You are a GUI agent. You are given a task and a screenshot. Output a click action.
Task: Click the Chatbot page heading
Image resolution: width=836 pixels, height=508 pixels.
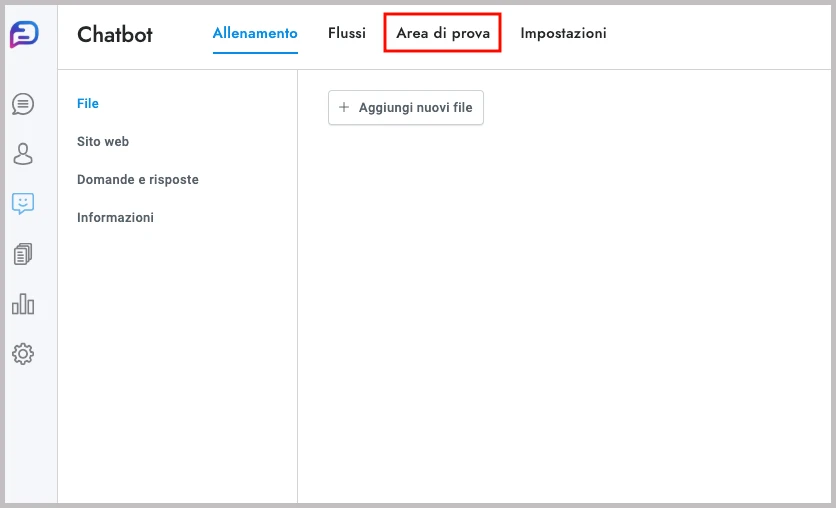click(x=115, y=34)
